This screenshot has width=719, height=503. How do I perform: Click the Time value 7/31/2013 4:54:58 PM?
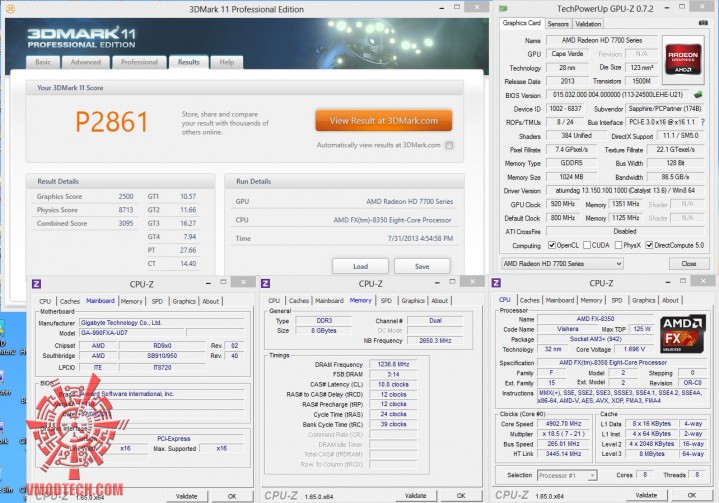pyautogui.click(x=420, y=238)
